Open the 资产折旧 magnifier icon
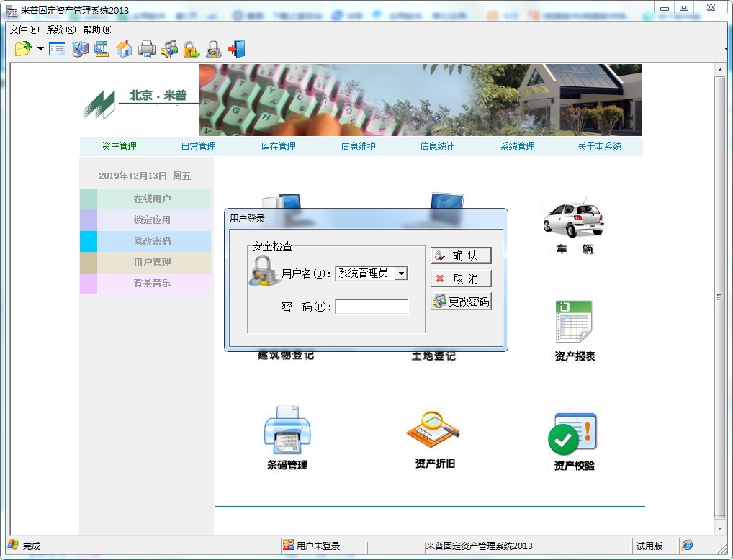Viewport: 733px width, 560px height. click(435, 439)
